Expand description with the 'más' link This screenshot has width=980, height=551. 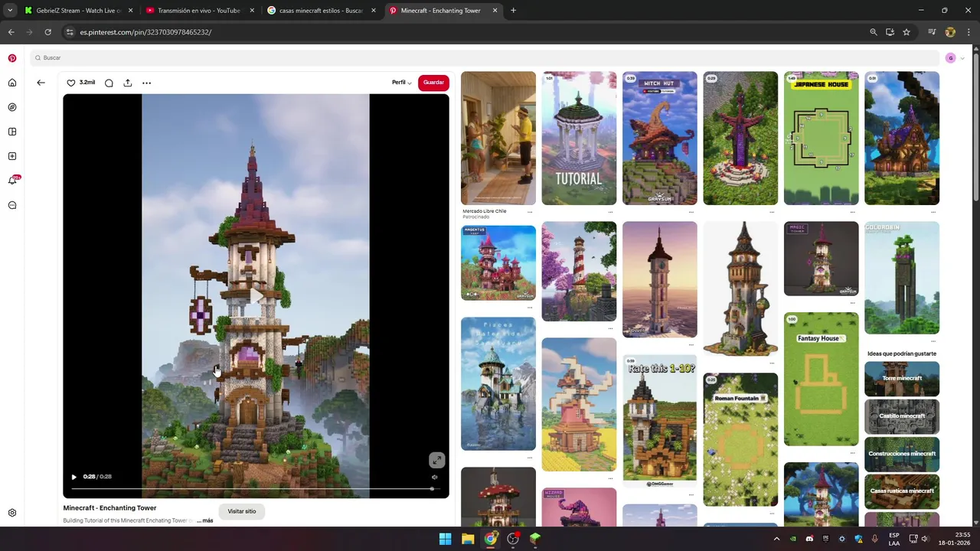[207, 520]
